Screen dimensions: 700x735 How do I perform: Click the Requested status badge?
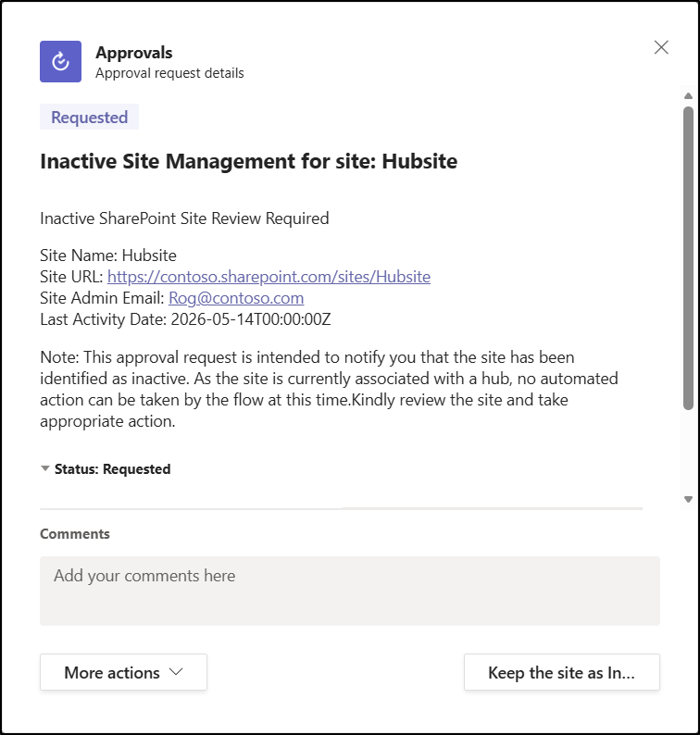tap(89, 117)
